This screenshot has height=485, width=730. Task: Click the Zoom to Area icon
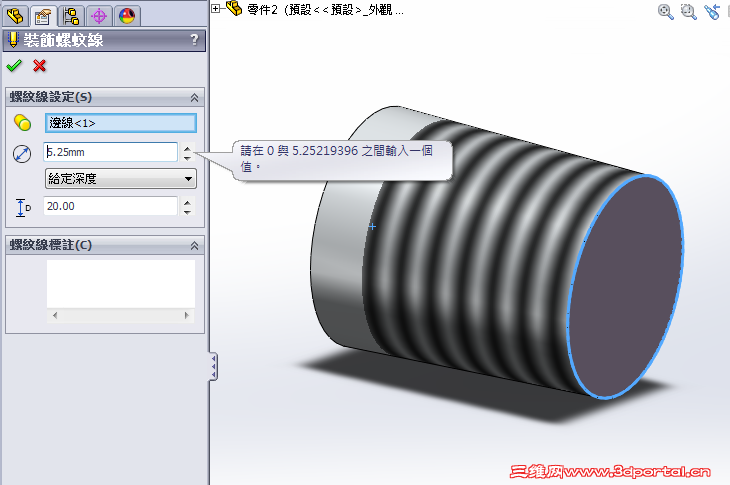(689, 11)
